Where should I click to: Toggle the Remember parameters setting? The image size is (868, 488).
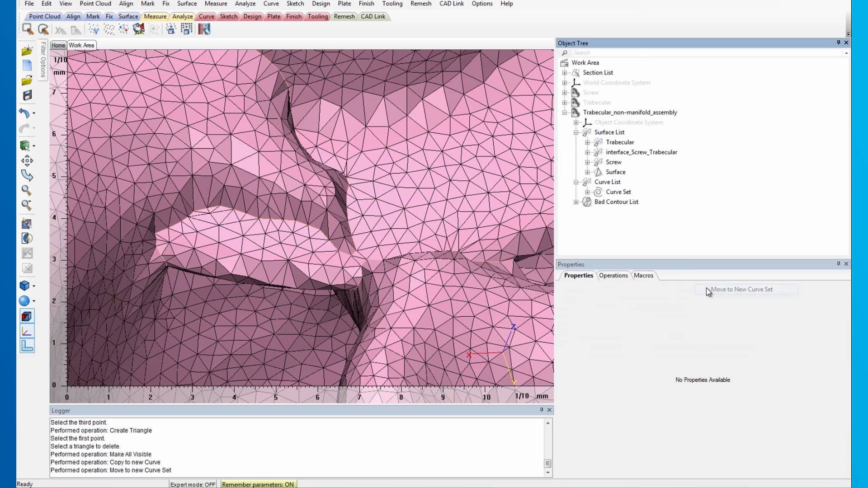259,484
